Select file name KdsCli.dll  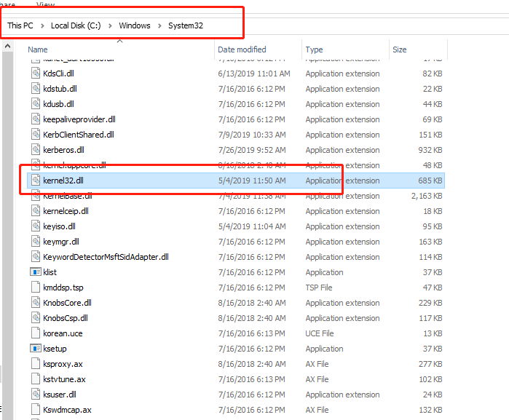[x=58, y=74]
